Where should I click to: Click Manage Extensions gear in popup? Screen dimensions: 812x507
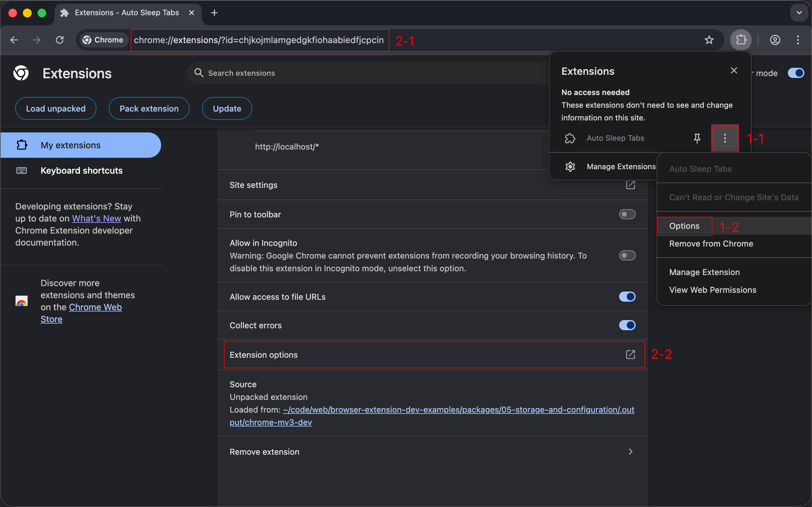[570, 167]
